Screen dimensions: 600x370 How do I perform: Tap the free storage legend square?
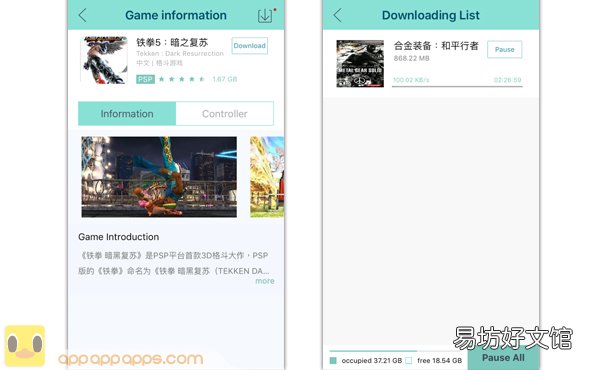409,360
